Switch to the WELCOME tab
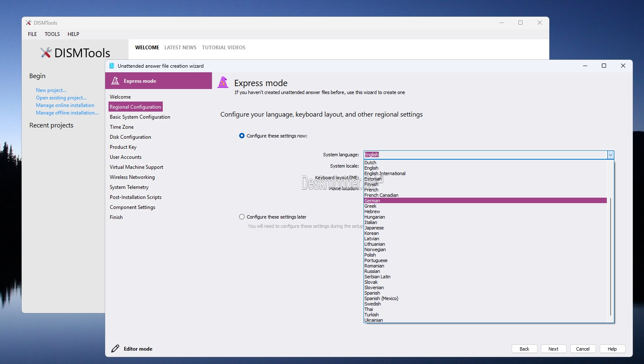 [x=147, y=48]
